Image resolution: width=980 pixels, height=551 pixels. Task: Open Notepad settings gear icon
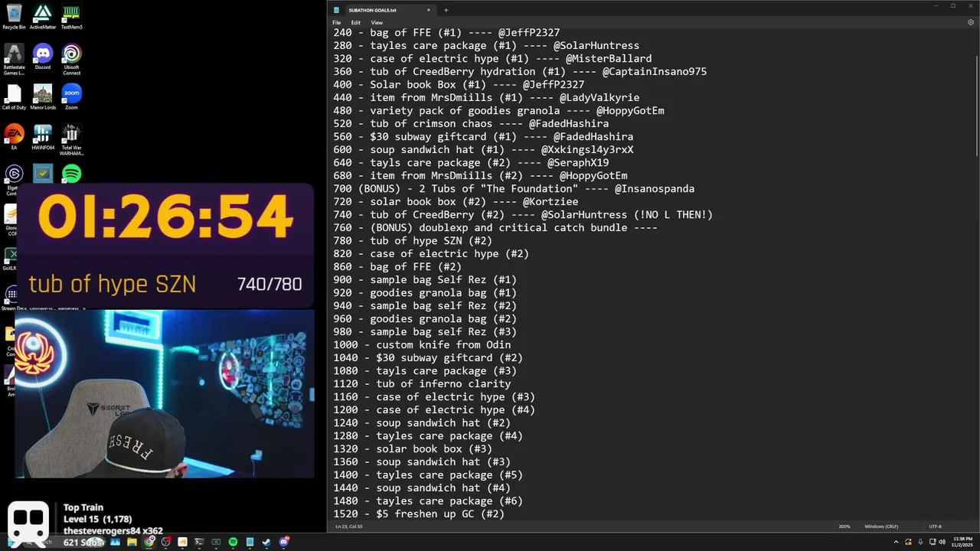click(971, 23)
